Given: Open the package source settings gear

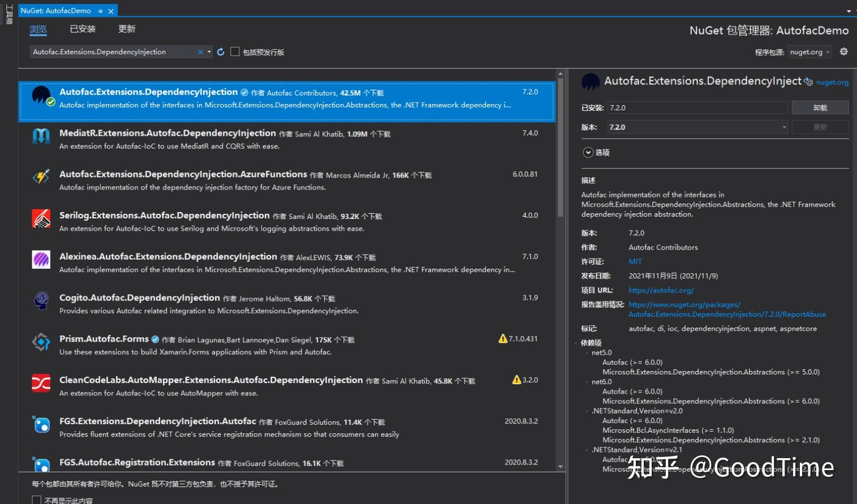Looking at the screenshot, I should (x=843, y=51).
